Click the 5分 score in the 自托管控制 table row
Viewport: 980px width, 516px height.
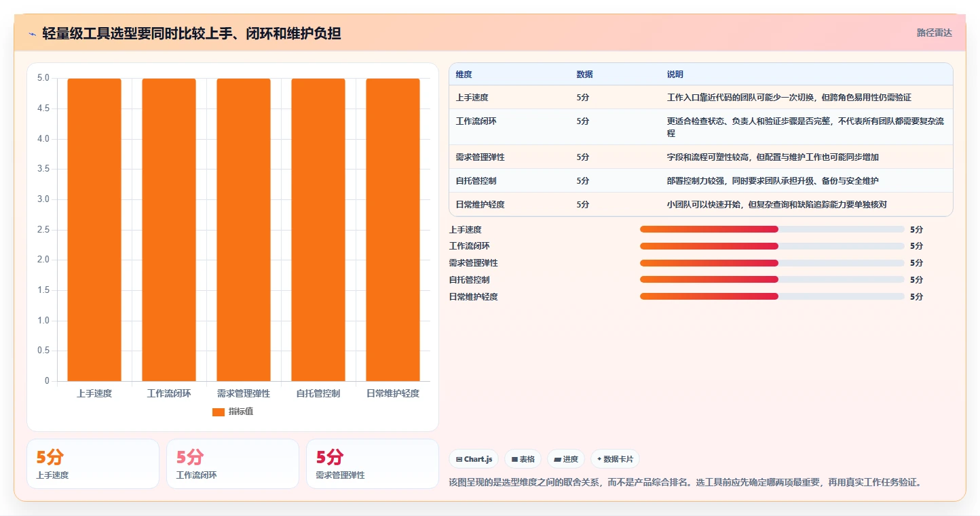click(583, 181)
